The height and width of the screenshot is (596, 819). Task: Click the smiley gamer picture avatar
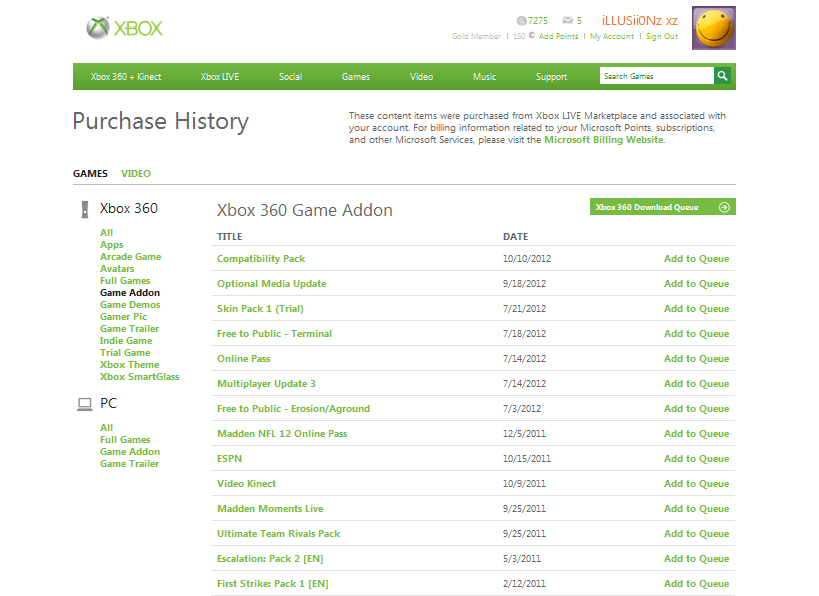(713, 28)
